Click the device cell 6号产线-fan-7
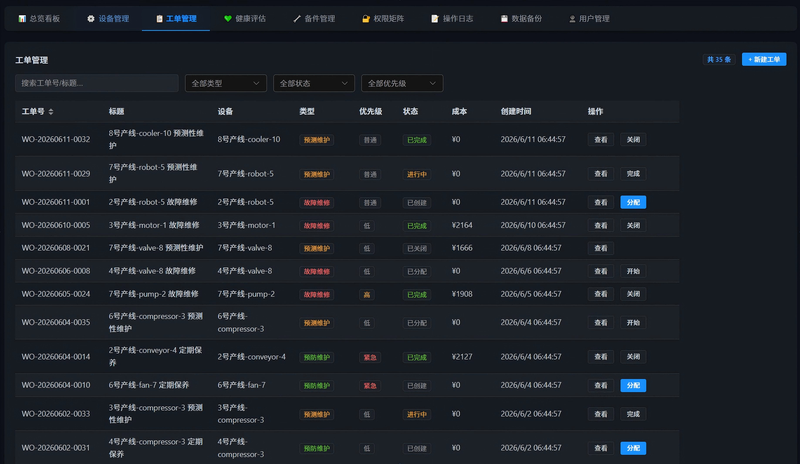The height and width of the screenshot is (464, 800). (x=241, y=385)
